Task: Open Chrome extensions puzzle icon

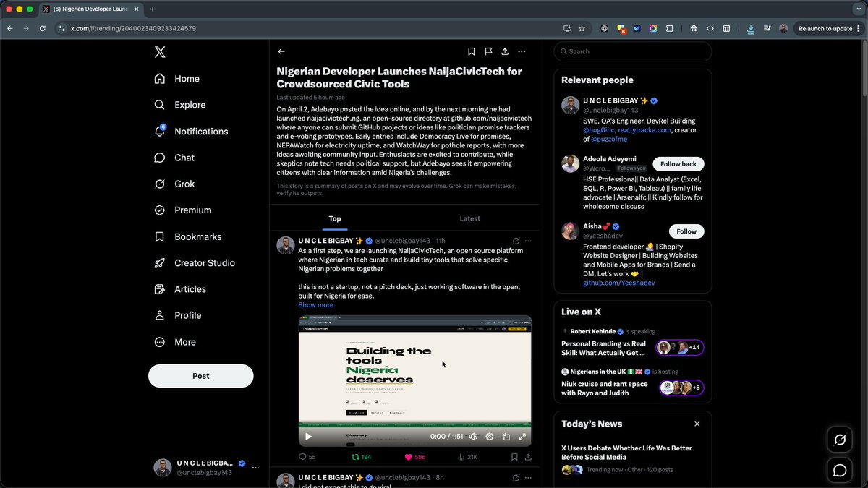Action: pyautogui.click(x=669, y=28)
